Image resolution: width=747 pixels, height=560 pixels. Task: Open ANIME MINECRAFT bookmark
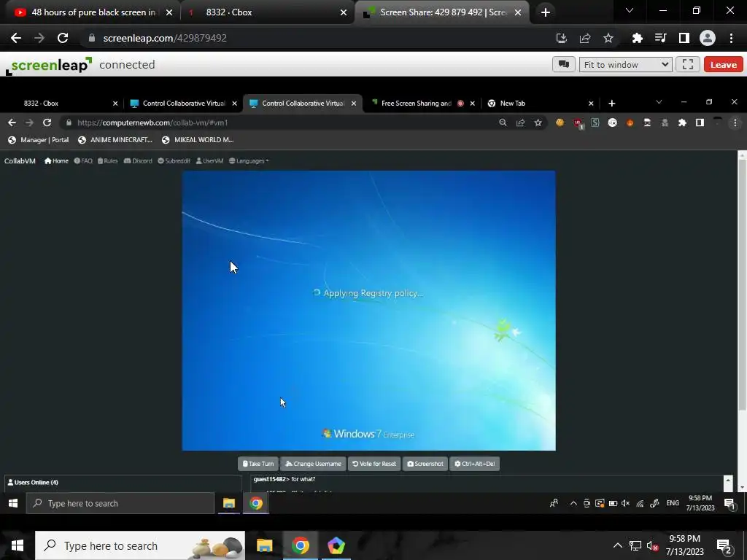click(115, 140)
